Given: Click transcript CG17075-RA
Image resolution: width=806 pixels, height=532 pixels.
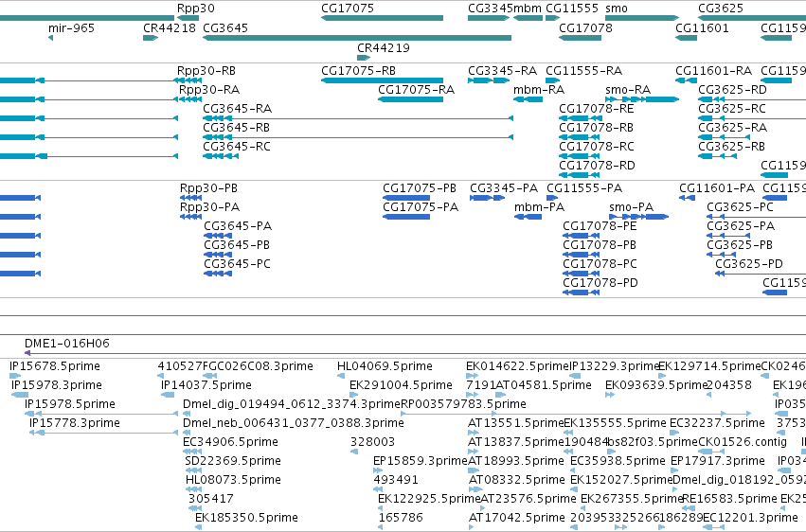Looking at the screenshot, I should click(x=416, y=90).
